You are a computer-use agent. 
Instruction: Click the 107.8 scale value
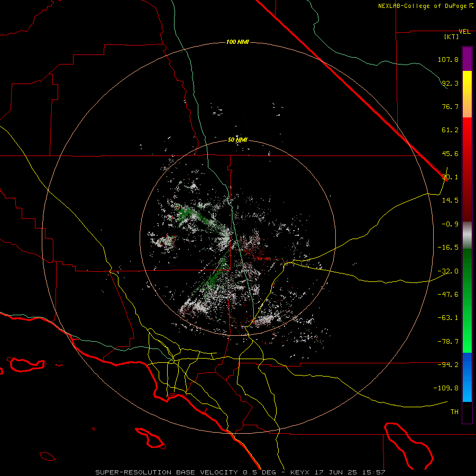point(448,59)
